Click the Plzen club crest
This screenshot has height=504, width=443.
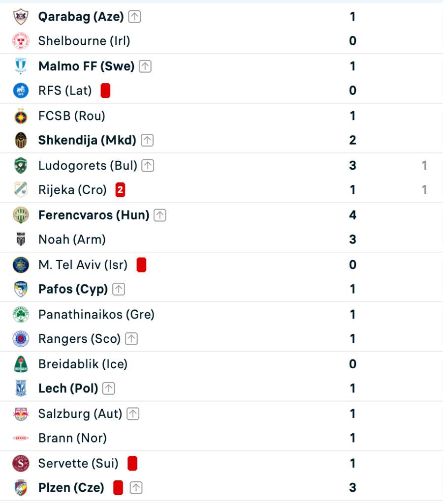coord(21,488)
